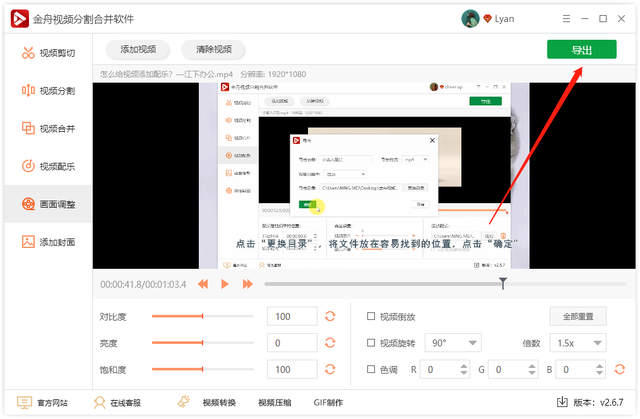Reset saturation with the refresh icon
This screenshot has height=419, width=640.
coord(330,369)
